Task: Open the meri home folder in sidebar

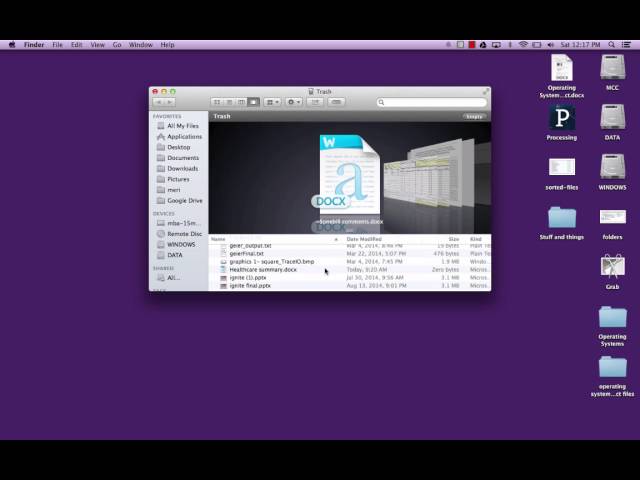Action: [x=169, y=190]
